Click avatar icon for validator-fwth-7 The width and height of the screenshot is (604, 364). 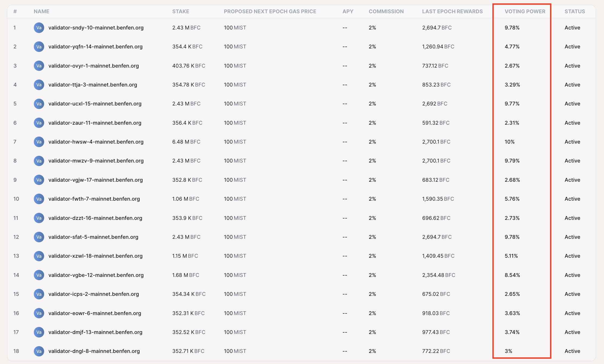39,199
